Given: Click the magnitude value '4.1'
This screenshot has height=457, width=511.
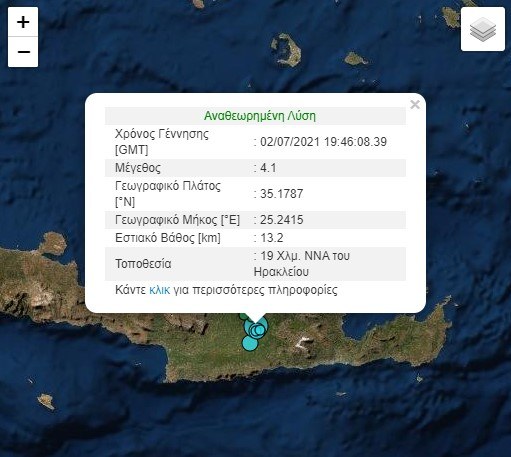Looking at the screenshot, I should pyautogui.click(x=268, y=168).
